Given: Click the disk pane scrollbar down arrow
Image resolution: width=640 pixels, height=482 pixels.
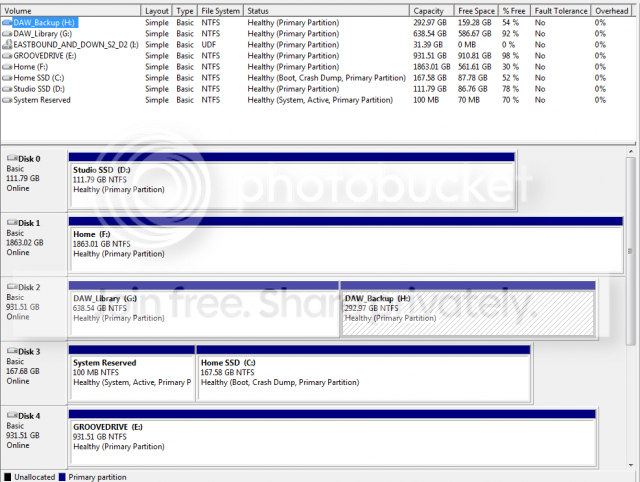Looking at the screenshot, I should point(631,464).
